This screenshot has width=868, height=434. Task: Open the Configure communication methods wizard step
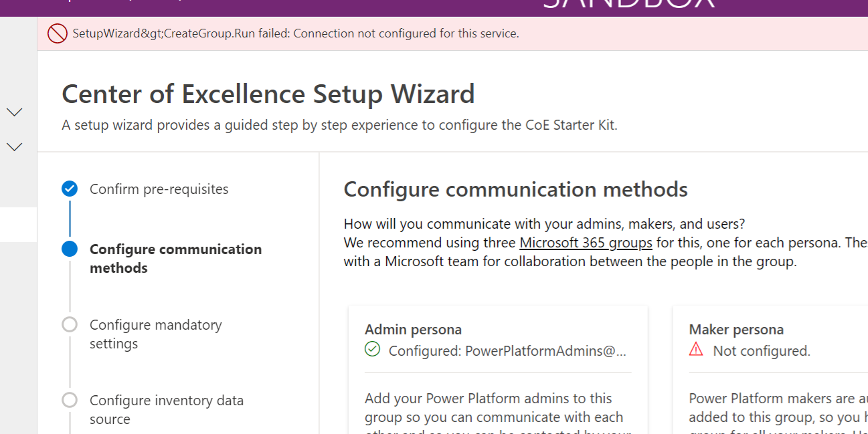click(x=175, y=258)
